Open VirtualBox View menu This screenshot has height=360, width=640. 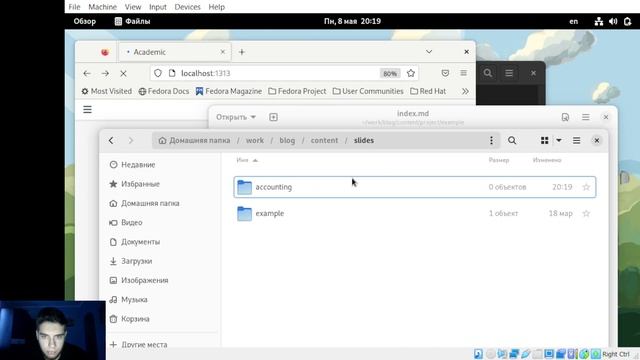[x=133, y=7]
